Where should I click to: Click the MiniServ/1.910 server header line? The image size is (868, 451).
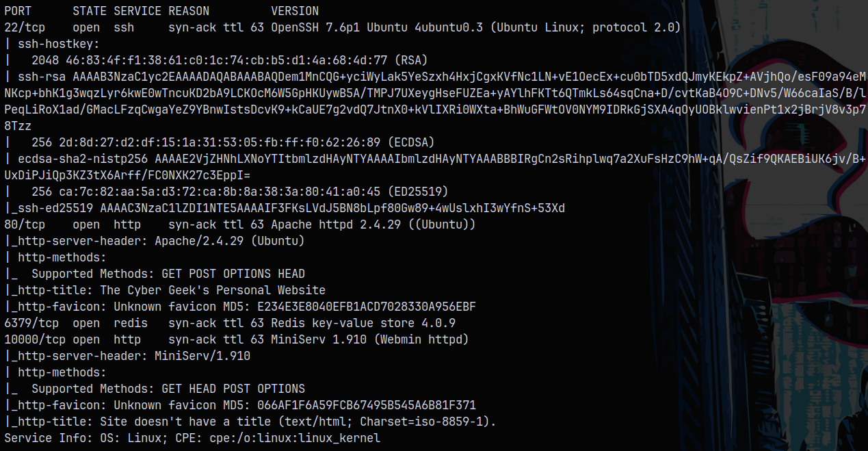point(127,356)
